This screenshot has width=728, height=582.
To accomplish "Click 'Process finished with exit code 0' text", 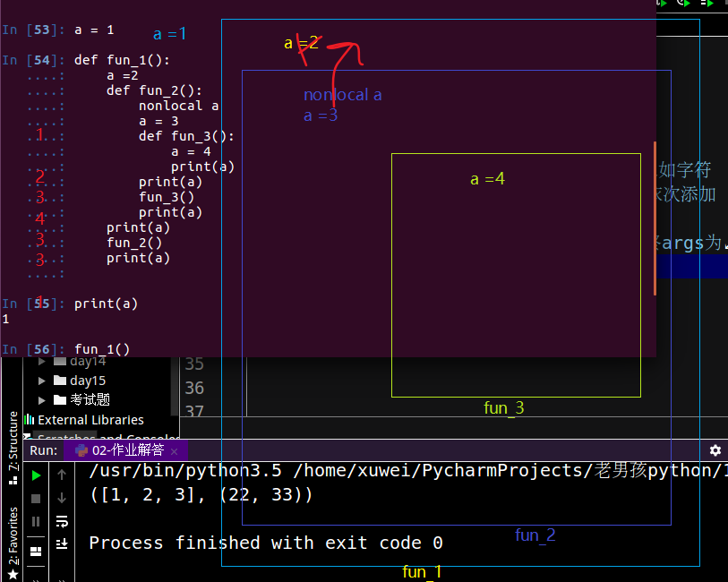I will click(266, 543).
